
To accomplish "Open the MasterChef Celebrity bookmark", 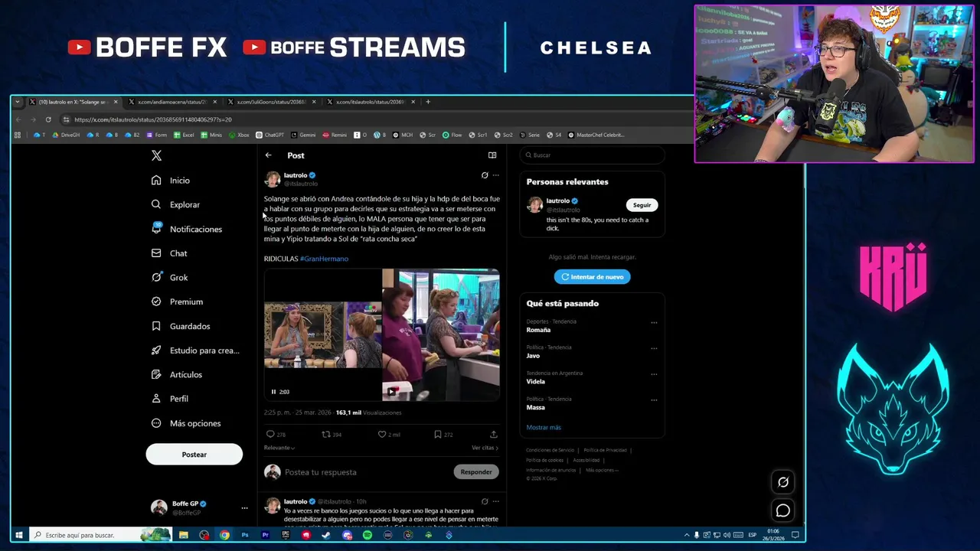I will [x=596, y=135].
